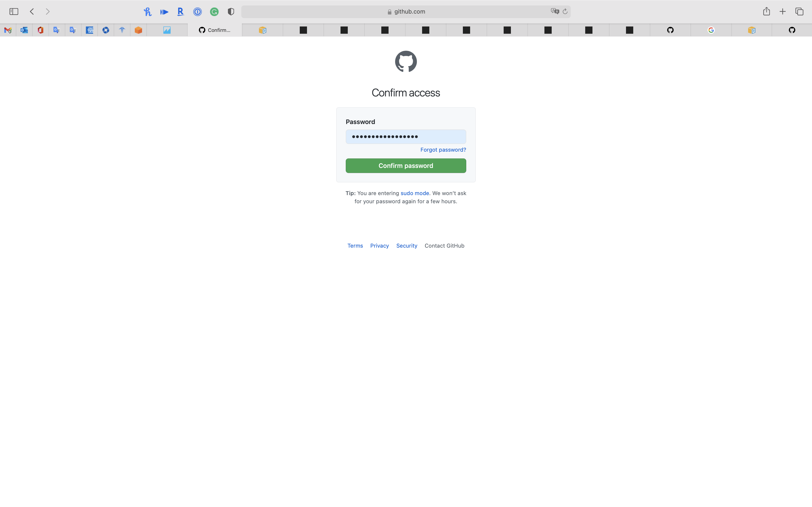Open the privacy shield icon
The image size is (812, 507).
[230, 12]
